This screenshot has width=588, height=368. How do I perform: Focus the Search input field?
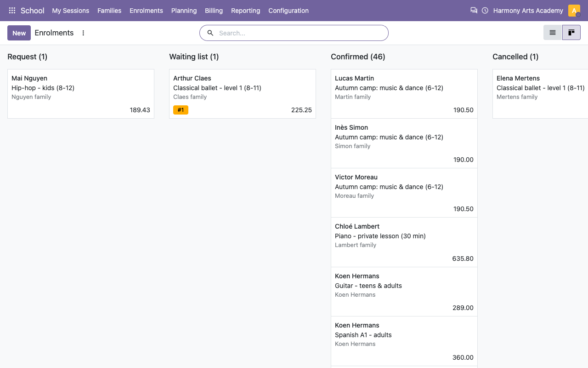[301, 33]
